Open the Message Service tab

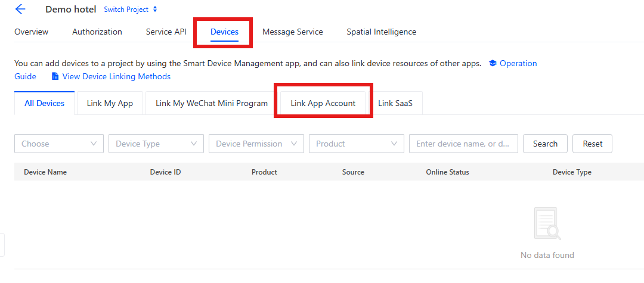292,32
